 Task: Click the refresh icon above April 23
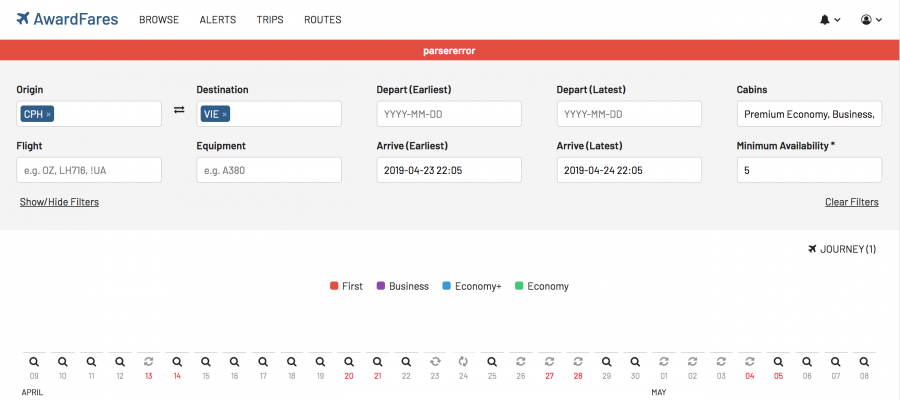coord(435,360)
